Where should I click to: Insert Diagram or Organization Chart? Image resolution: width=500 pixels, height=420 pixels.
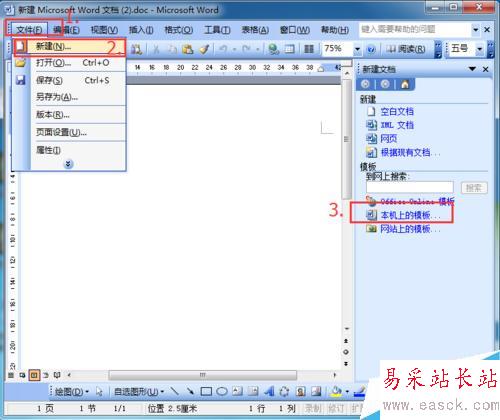pyautogui.click(x=284, y=391)
